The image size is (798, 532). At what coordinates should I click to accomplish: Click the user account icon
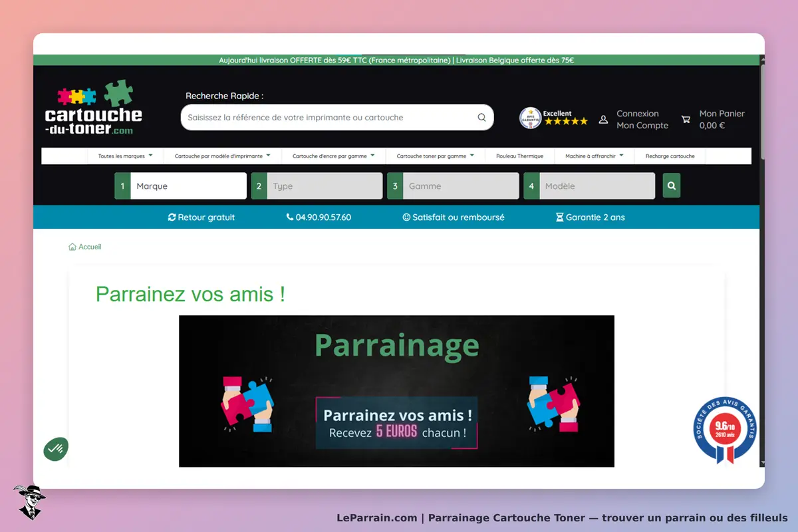point(603,120)
